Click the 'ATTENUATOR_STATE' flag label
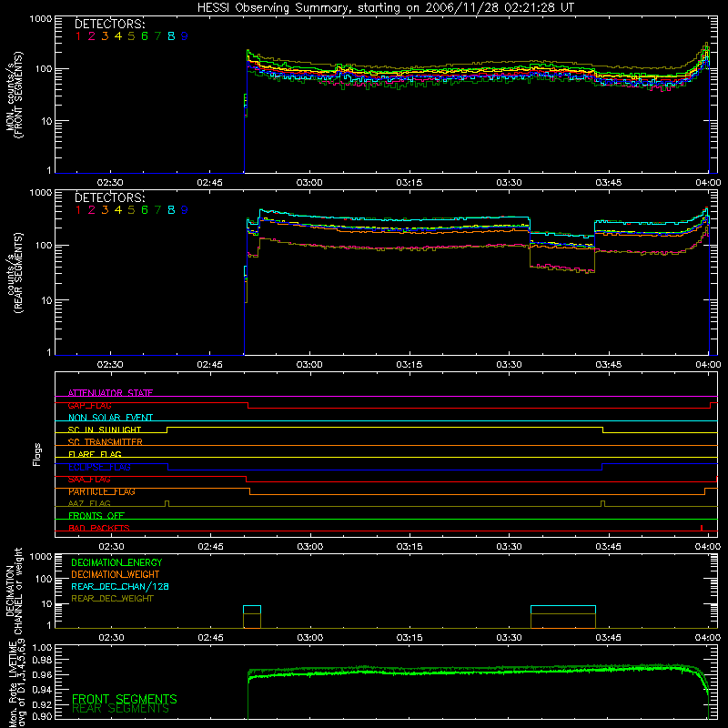This screenshot has height=728, width=728. 110,393
